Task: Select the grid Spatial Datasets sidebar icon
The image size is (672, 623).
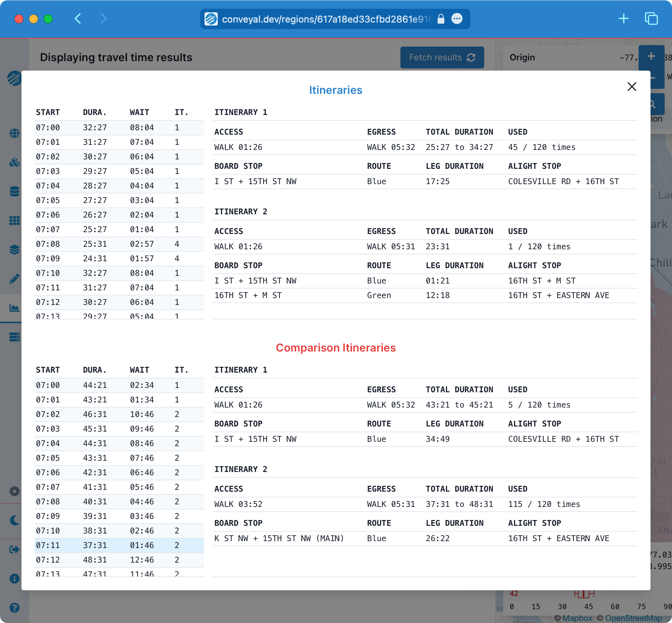Action: click(x=14, y=221)
